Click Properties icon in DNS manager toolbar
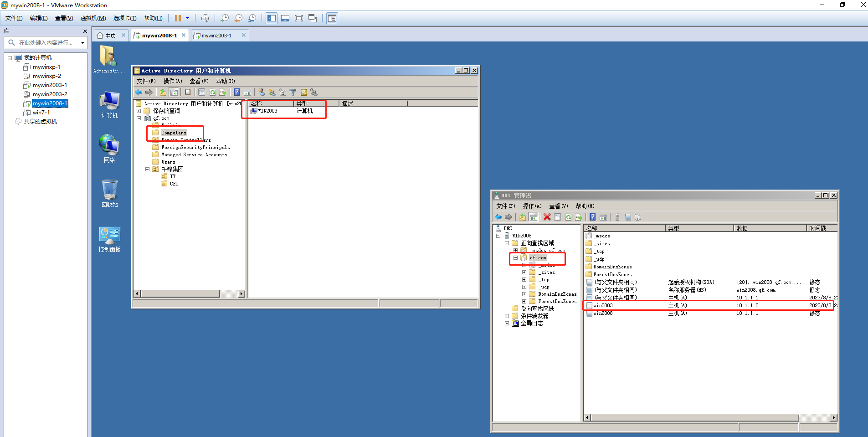This screenshot has width=868, height=437. tap(558, 217)
